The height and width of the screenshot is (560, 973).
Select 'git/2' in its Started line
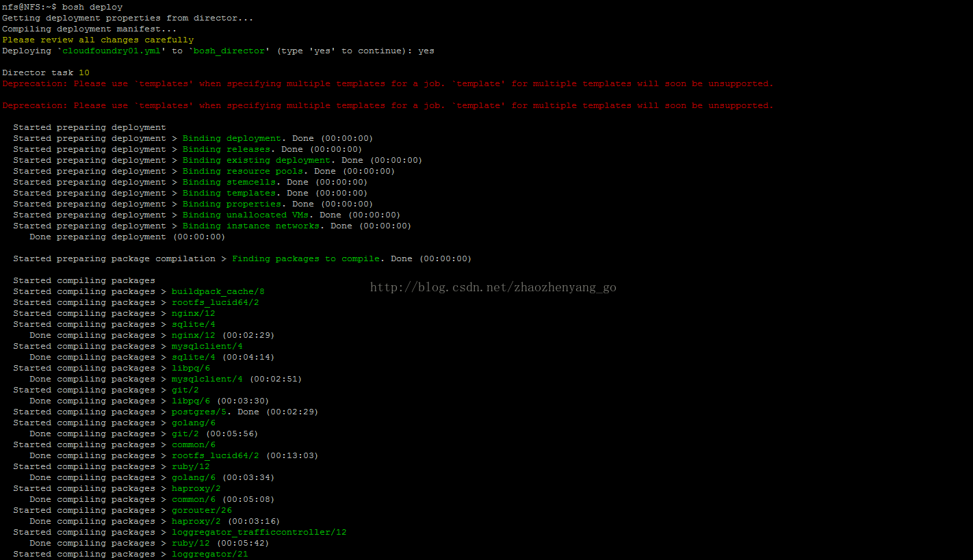click(185, 390)
